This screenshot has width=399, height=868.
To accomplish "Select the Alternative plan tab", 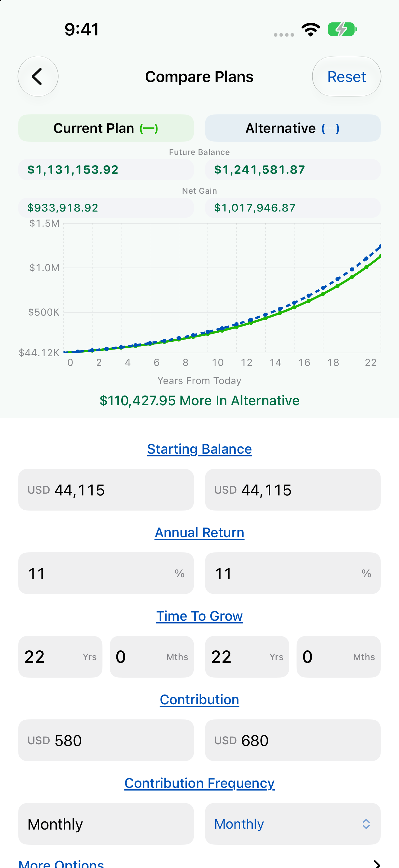I will coord(293,128).
